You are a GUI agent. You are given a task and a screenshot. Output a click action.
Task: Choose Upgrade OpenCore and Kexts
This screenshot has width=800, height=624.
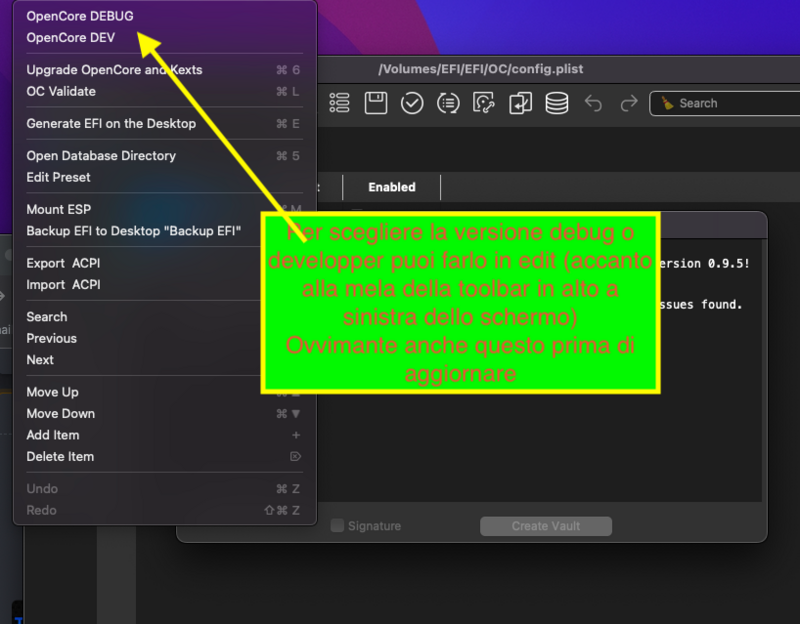(x=114, y=70)
